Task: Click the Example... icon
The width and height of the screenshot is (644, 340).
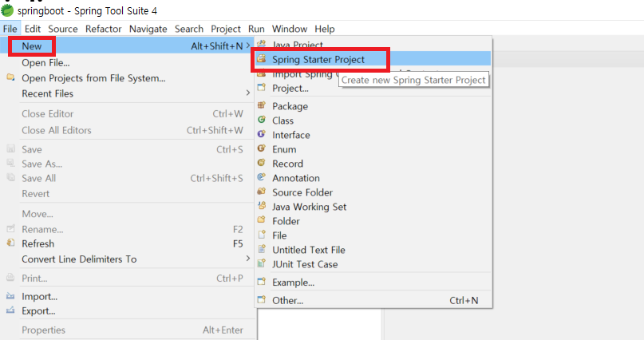Action: coord(261,282)
